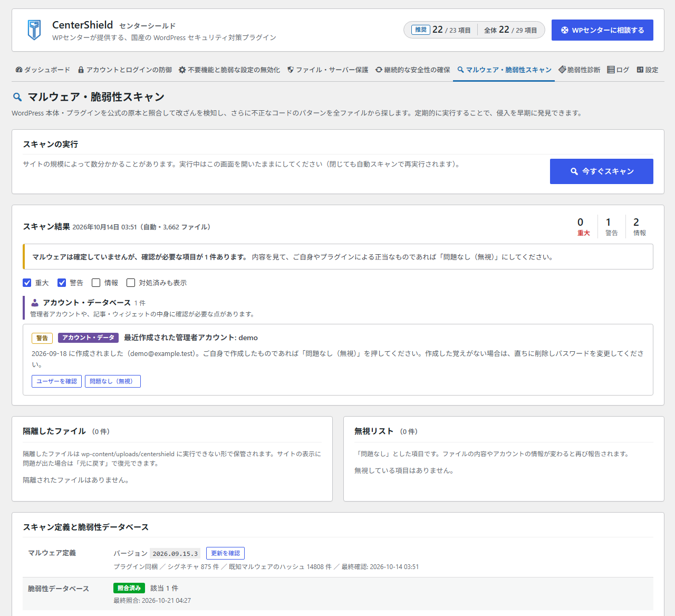Open the 設定 tab
The image size is (675, 616).
pos(648,70)
